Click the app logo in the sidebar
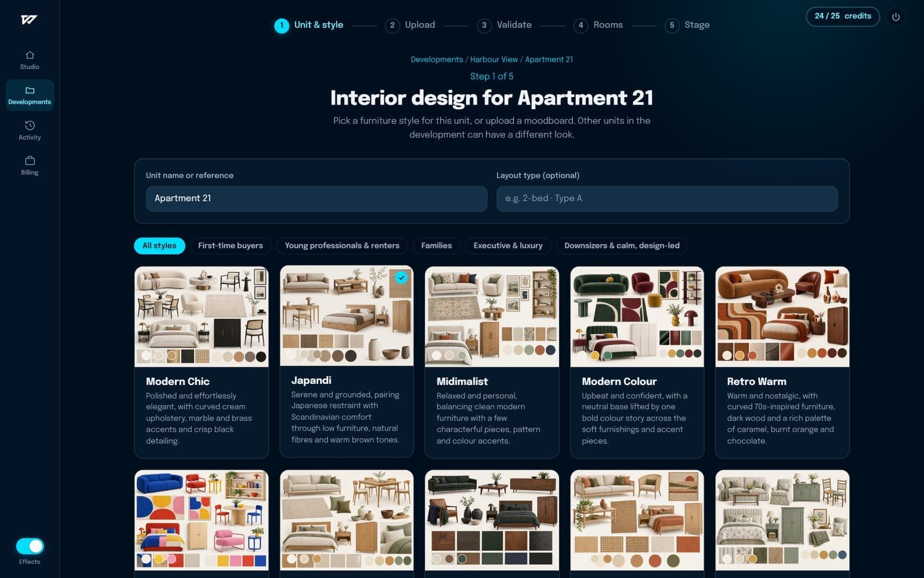Screen dimensions: 924x578 [x=29, y=20]
